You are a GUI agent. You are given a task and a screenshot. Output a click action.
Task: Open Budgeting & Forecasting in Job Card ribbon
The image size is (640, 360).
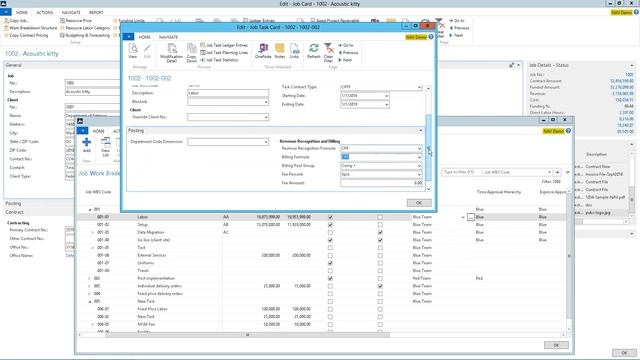[85, 35]
